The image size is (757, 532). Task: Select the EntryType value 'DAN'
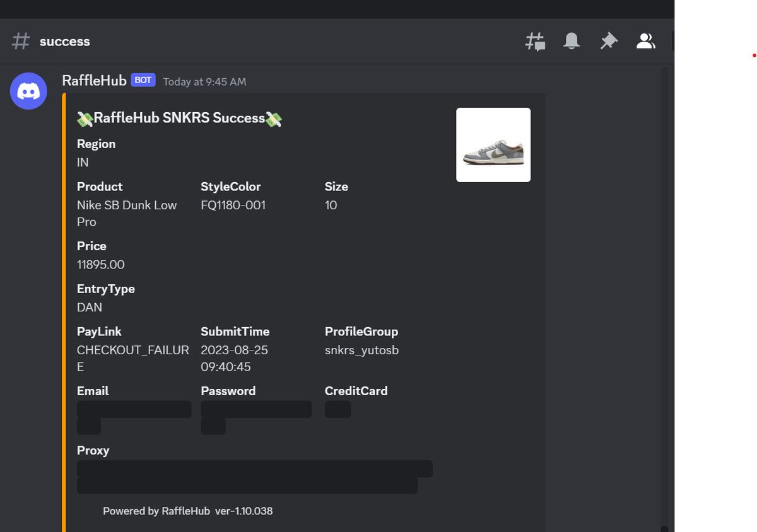coord(90,308)
